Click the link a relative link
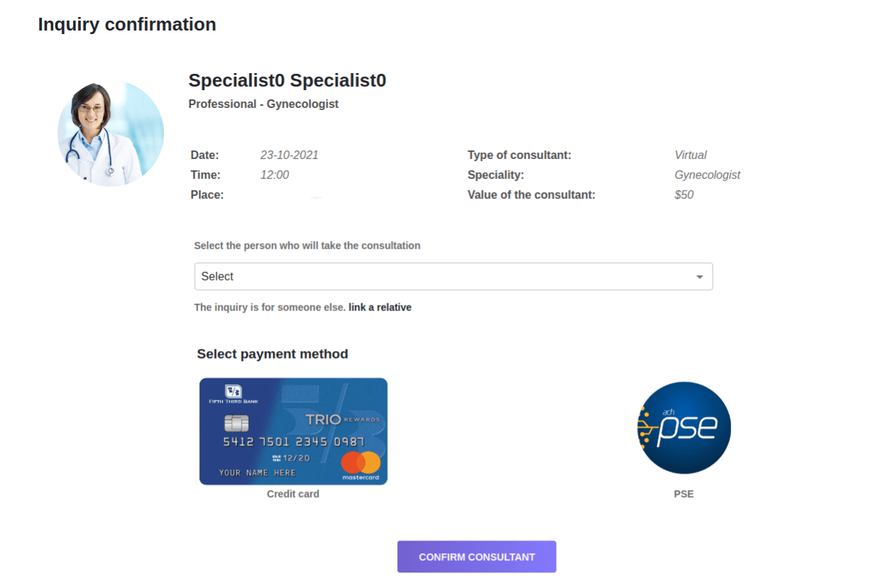 tap(380, 307)
